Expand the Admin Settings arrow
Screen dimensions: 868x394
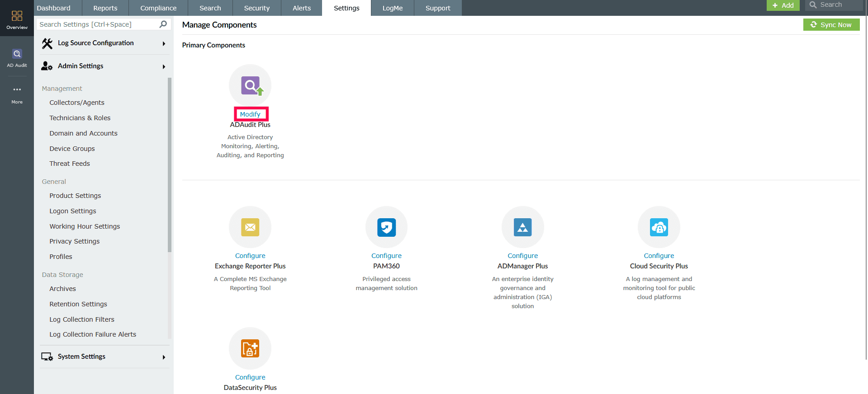164,67
